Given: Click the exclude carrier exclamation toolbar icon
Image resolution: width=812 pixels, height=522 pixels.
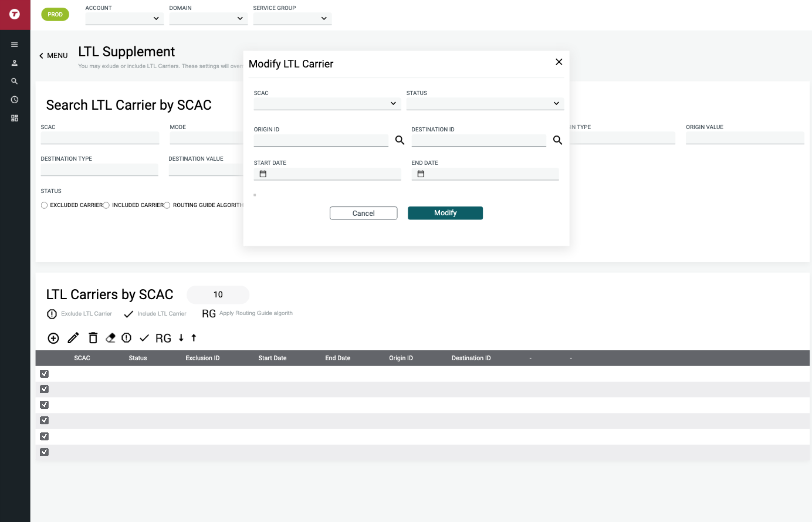Looking at the screenshot, I should coord(126,338).
